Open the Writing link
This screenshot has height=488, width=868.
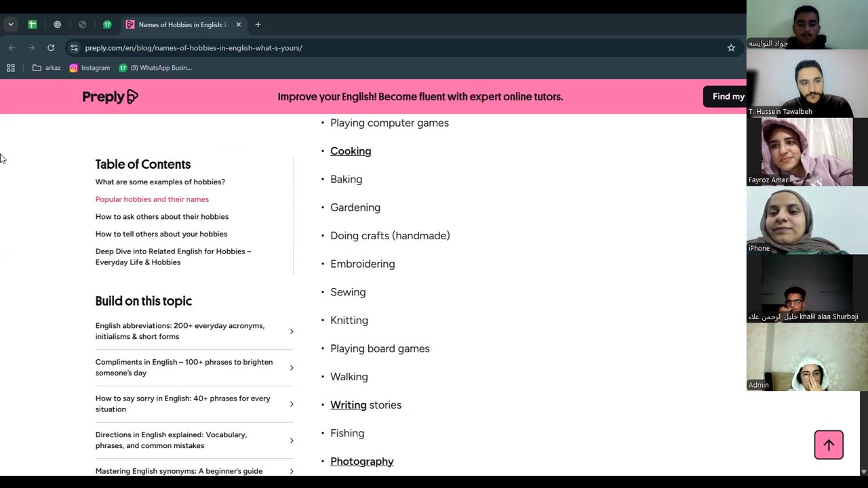click(x=349, y=405)
